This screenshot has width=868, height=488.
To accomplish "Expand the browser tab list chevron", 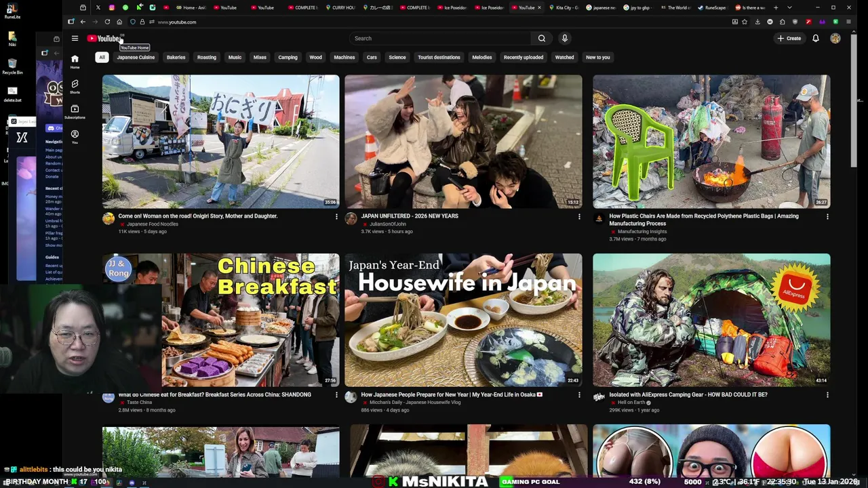I will tap(789, 7).
